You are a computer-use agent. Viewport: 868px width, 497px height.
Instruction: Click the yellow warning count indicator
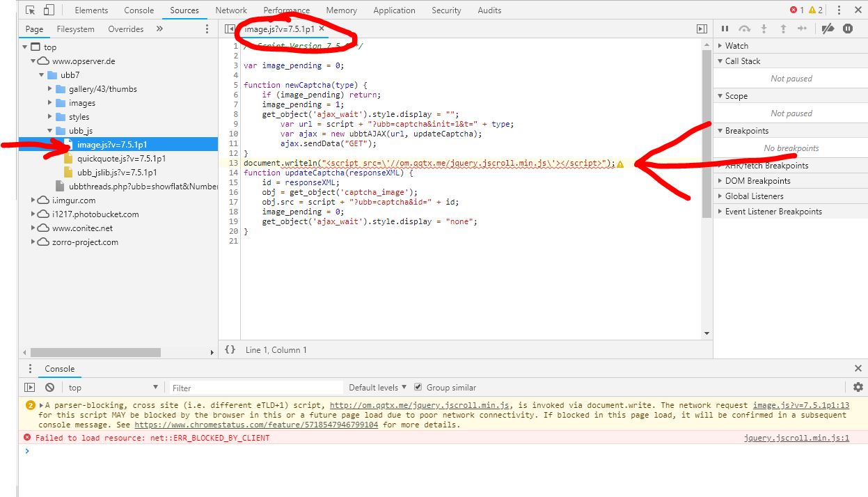(x=816, y=10)
